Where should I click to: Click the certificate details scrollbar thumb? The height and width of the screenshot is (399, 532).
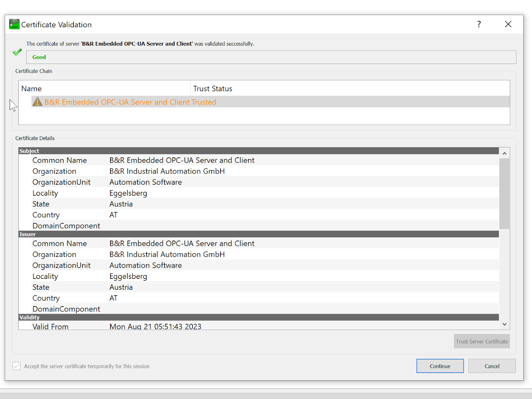coord(504,194)
